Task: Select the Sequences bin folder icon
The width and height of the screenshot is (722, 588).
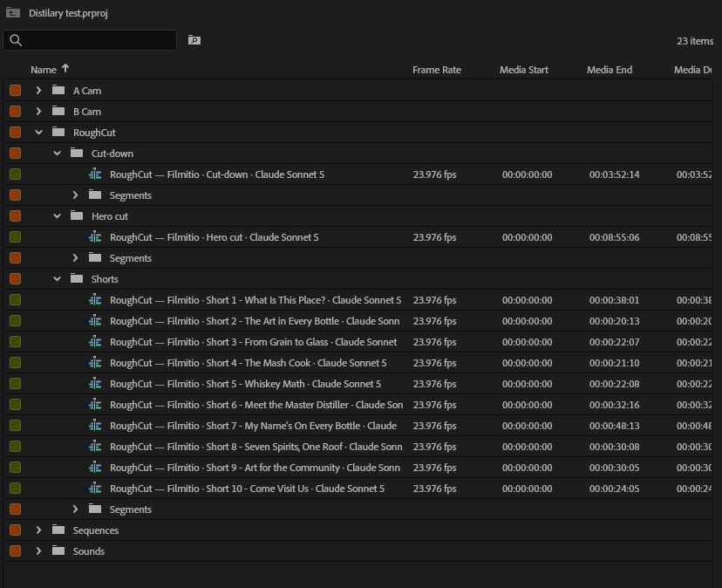Action: click(x=58, y=530)
